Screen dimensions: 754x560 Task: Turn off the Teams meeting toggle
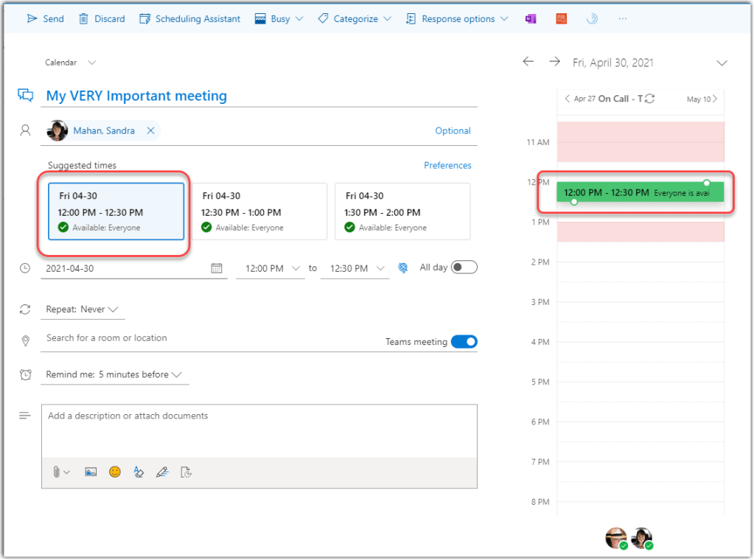tap(464, 341)
